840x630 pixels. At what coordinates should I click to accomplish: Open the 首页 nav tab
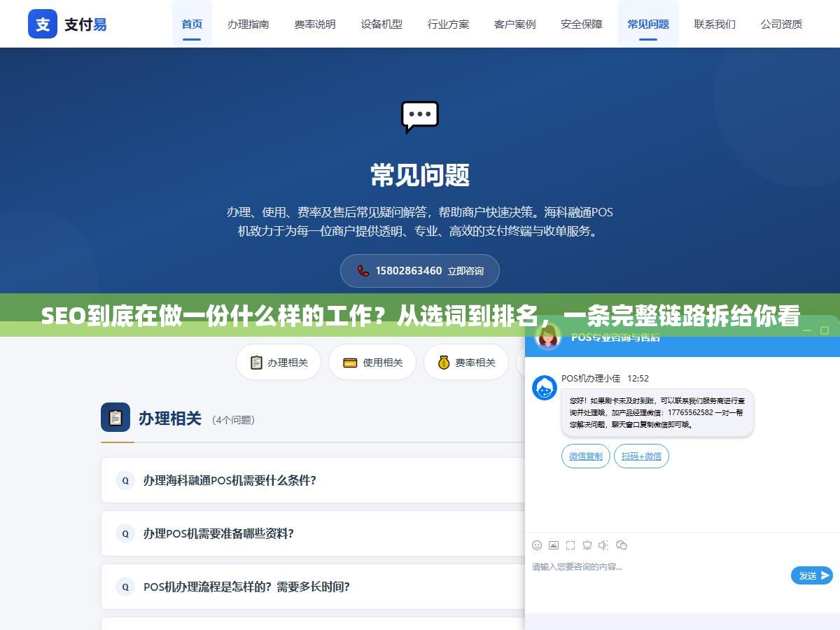pyautogui.click(x=192, y=24)
